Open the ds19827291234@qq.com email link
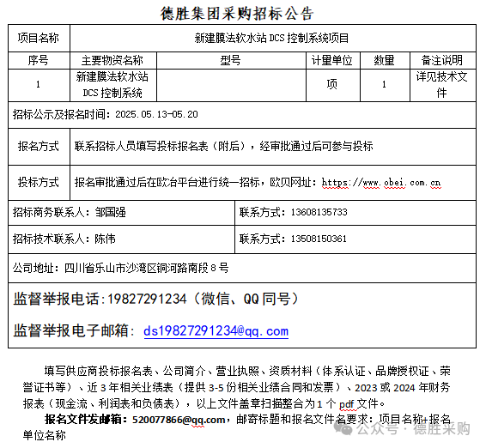 click(x=216, y=331)
